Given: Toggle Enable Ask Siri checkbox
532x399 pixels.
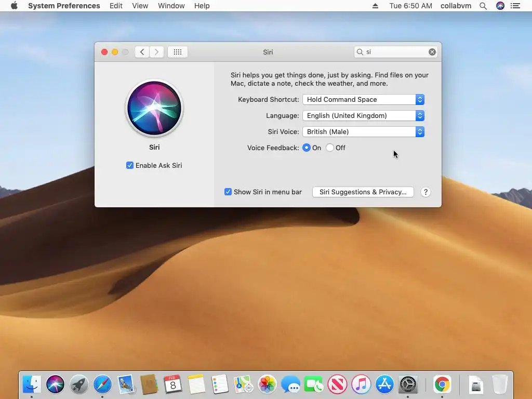Looking at the screenshot, I should pos(129,165).
